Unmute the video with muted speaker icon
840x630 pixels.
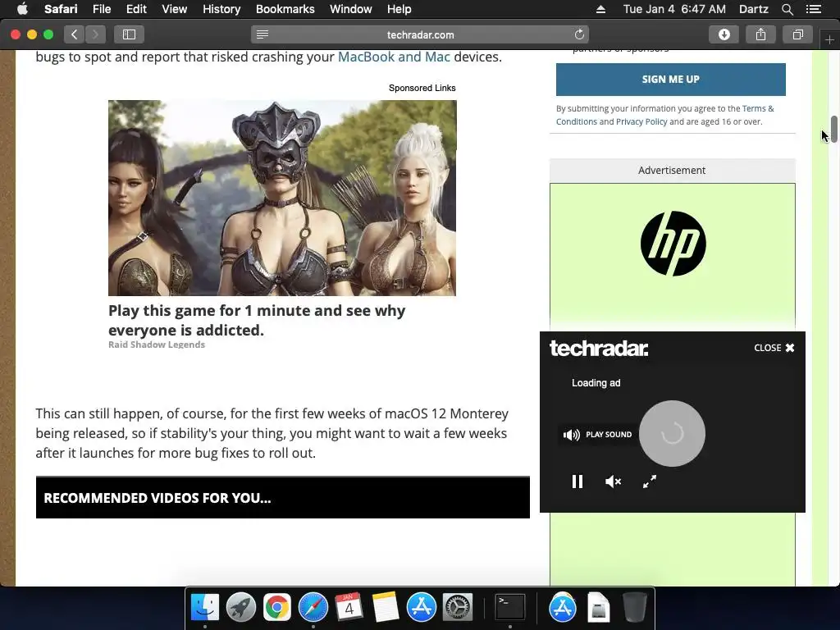pyautogui.click(x=613, y=482)
